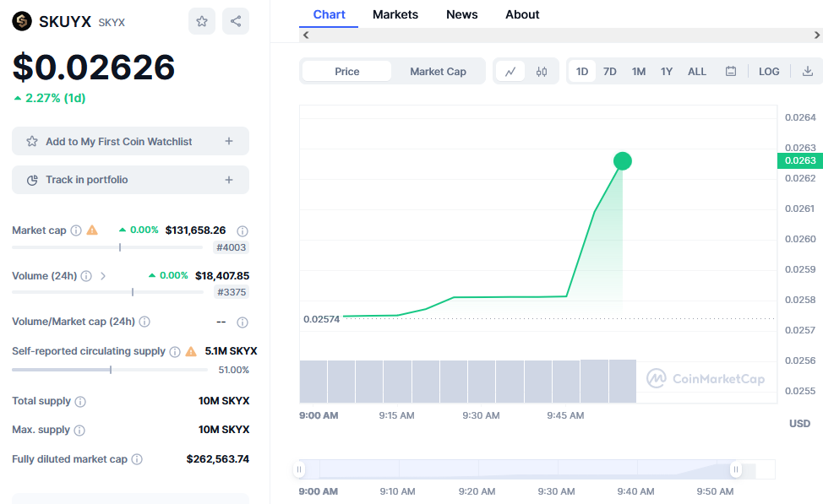The image size is (823, 504).
Task: Click the SKUYX coin logo icon
Action: tap(22, 21)
